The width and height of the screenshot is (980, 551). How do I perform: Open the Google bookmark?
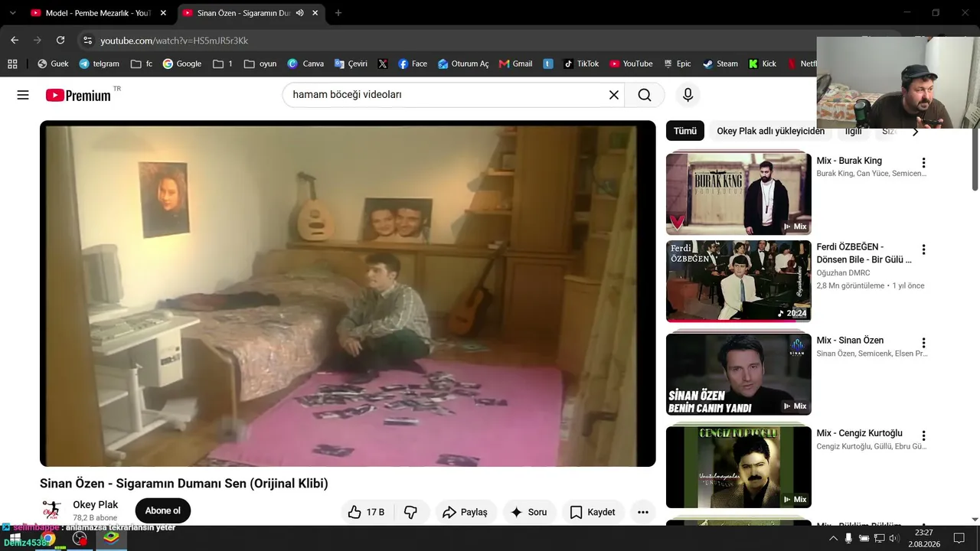(x=182, y=64)
